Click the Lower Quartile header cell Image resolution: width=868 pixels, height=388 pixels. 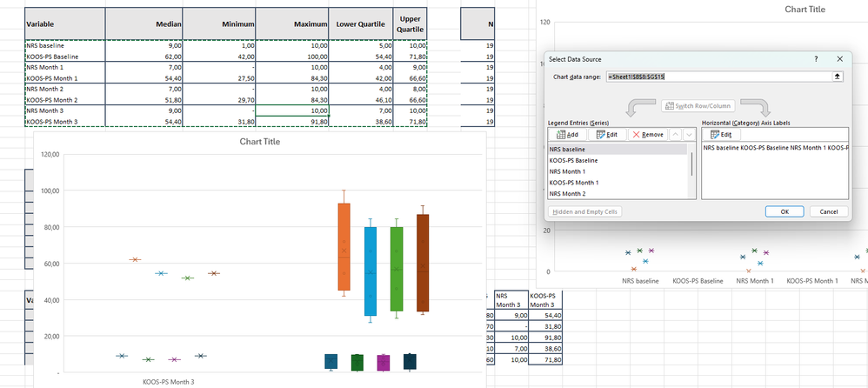click(361, 23)
